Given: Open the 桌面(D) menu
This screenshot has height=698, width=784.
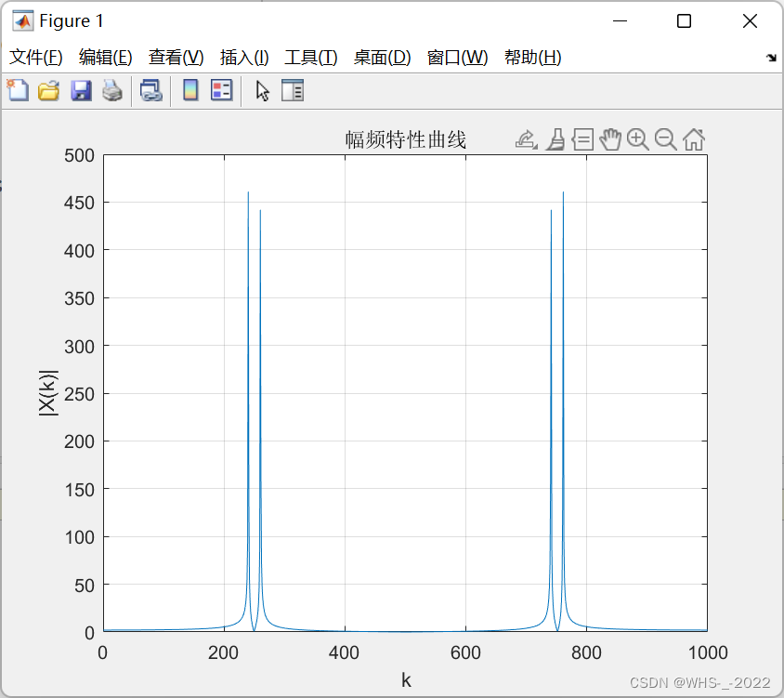Looking at the screenshot, I should [383, 58].
